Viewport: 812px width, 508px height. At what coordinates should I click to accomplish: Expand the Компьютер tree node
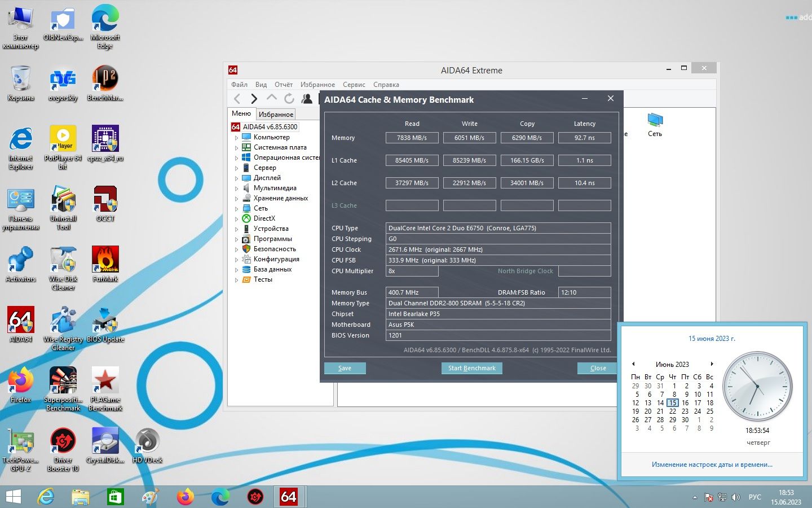236,137
